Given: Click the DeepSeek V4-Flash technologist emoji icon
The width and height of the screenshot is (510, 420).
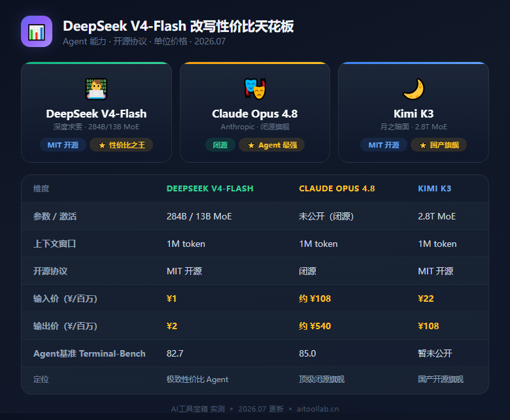Looking at the screenshot, I should click(x=96, y=89).
